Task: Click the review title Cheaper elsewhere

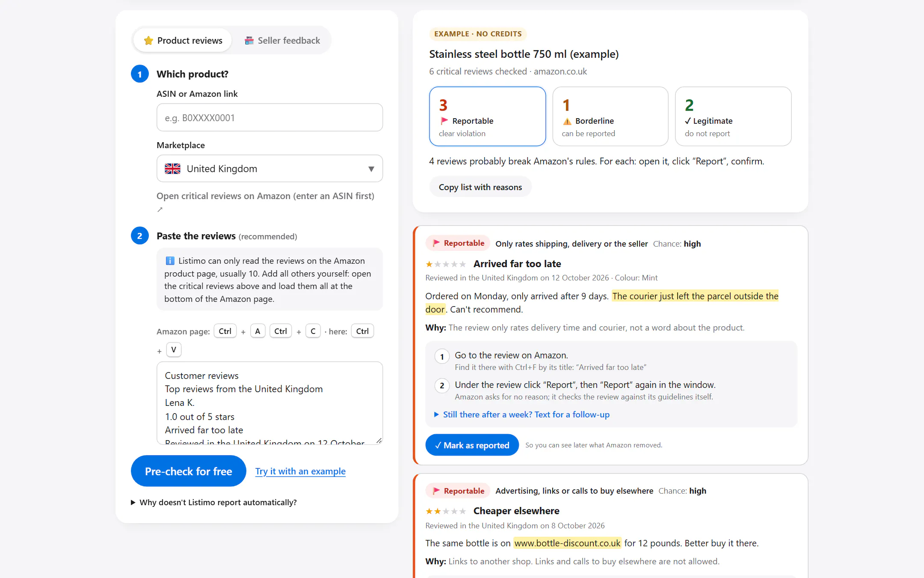Action: point(516,511)
